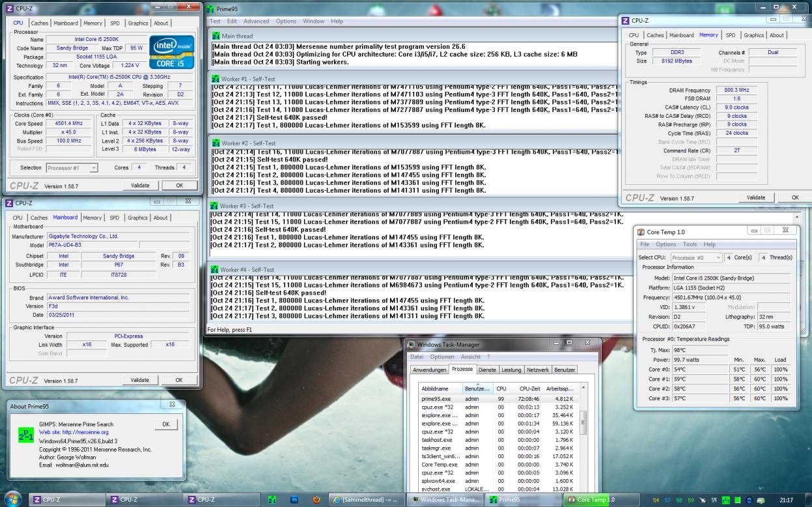Open the Selection Processor #1 dropdown in CPU-Z
Screen dimensions: 812x507
pos(72,167)
